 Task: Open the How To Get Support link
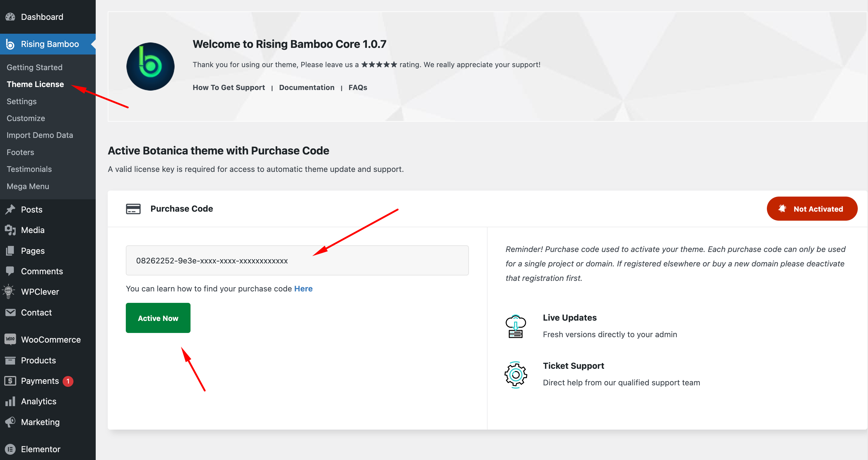(x=228, y=88)
